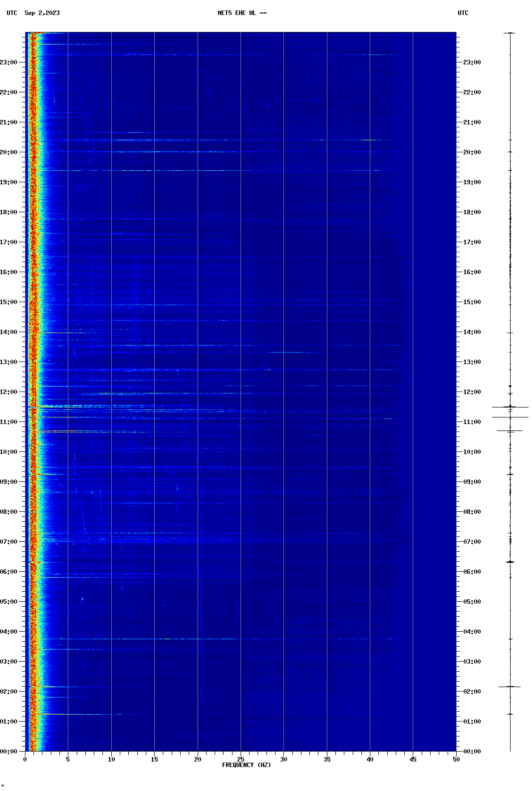The height and width of the screenshot is (791, 532).
Task: Click the "Sep 2,2023" date label
Action: point(42,13)
